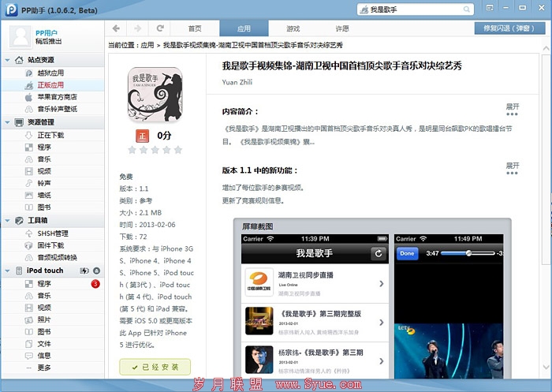This screenshot has height=392, width=552.
Task: Open 视频 under iPod touch
Action: 53,308
